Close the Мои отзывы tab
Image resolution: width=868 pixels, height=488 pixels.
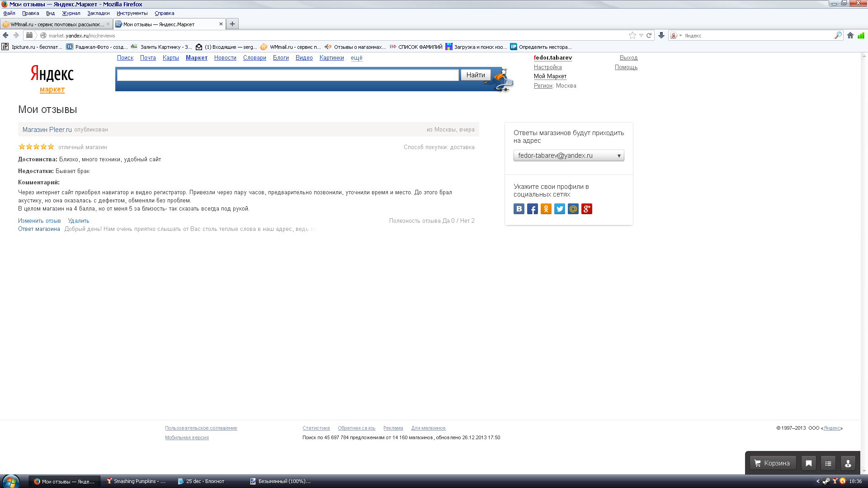pos(221,24)
